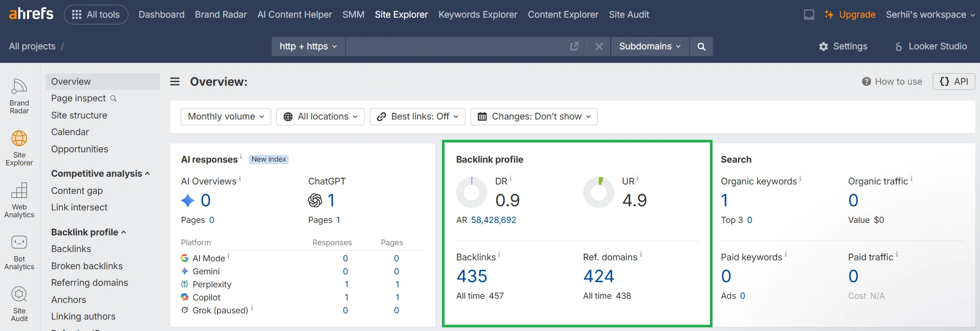Viewport: 980px width, 331px height.
Task: Open the Monthly volume dropdown
Action: point(226,116)
